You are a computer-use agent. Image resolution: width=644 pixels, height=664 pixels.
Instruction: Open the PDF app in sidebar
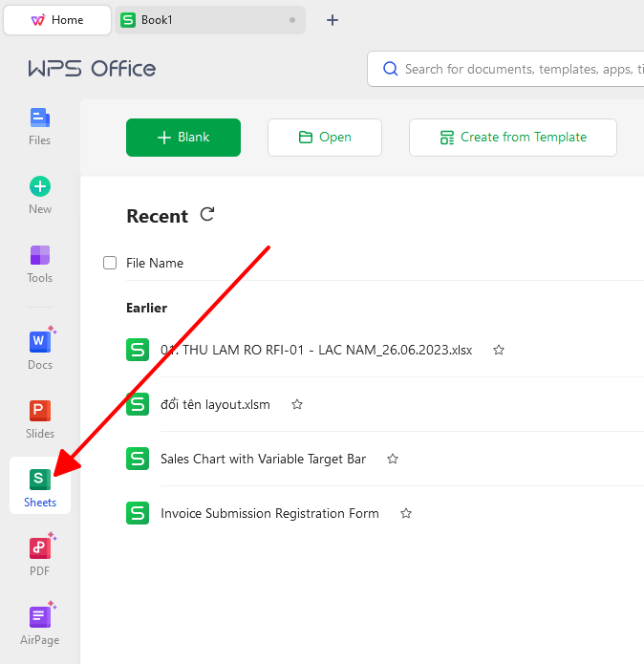pos(40,555)
